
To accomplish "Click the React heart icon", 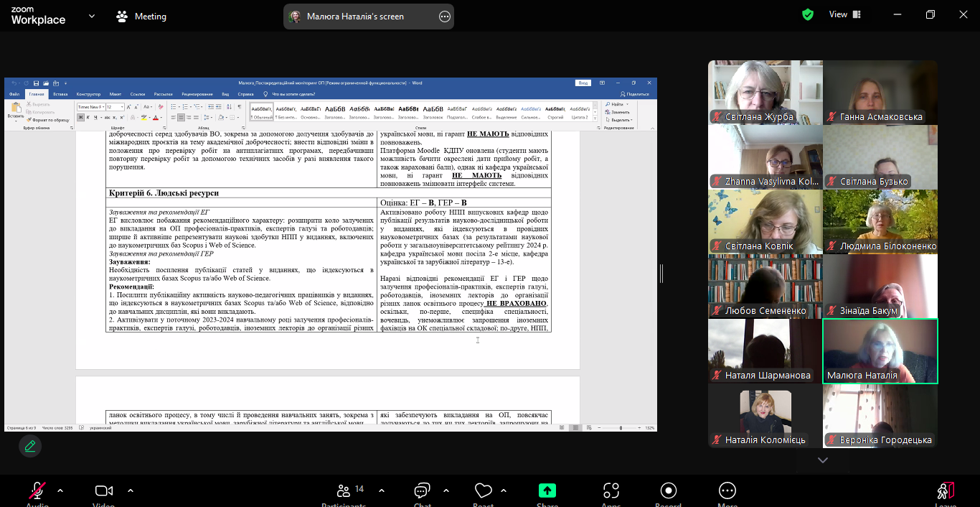I will point(484,491).
